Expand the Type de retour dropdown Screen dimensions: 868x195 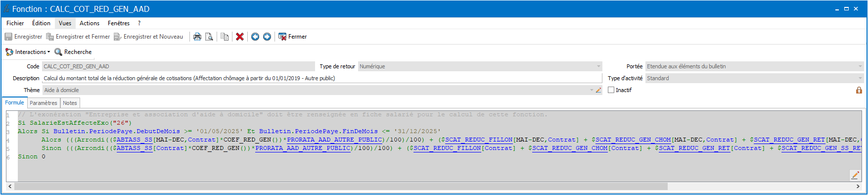598,66
